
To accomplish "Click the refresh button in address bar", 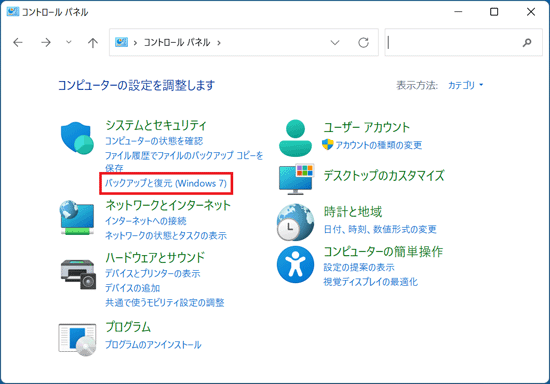I will 363,43.
